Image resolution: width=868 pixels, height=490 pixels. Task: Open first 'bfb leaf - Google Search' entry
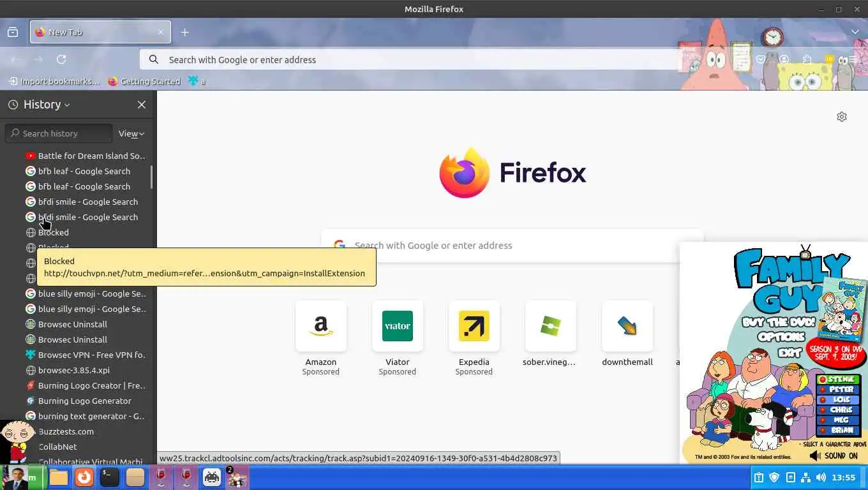coord(78,171)
